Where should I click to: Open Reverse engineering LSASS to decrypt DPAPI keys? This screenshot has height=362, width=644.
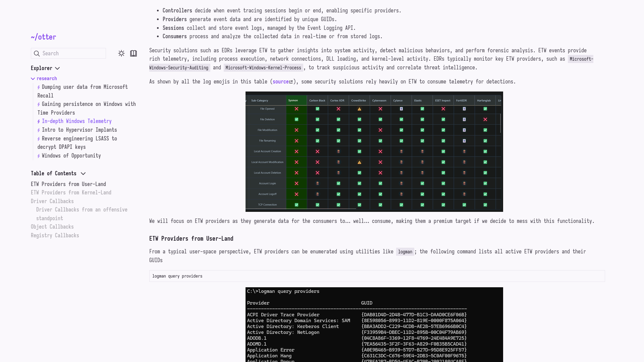(x=77, y=143)
